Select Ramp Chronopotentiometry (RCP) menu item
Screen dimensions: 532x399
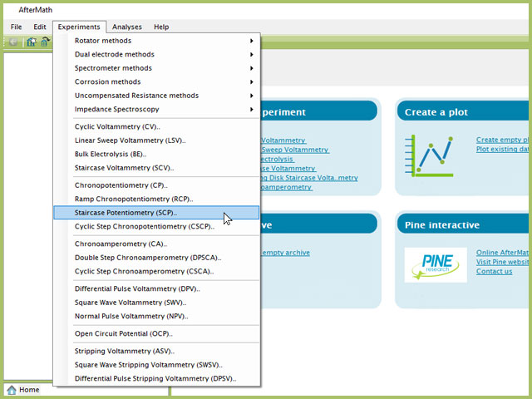click(x=157, y=199)
